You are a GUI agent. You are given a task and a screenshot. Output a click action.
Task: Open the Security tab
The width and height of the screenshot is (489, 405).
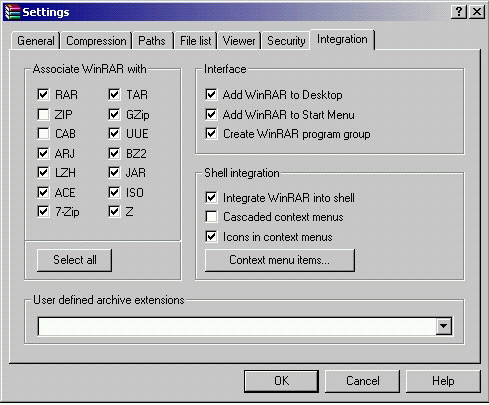coord(286,41)
